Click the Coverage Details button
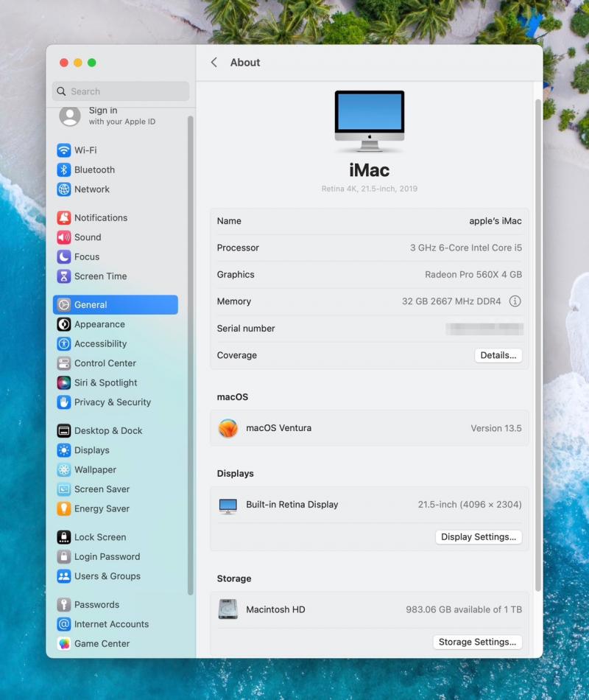Image resolution: width=589 pixels, height=700 pixels. click(498, 355)
